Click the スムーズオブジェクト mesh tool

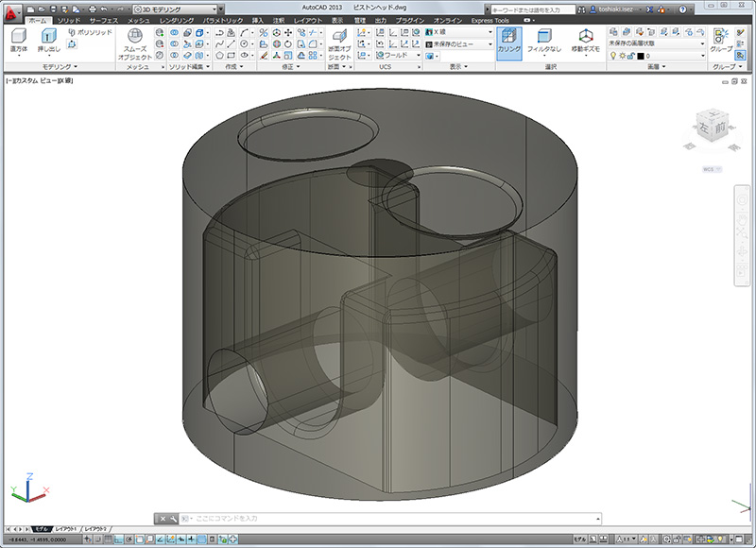134,39
